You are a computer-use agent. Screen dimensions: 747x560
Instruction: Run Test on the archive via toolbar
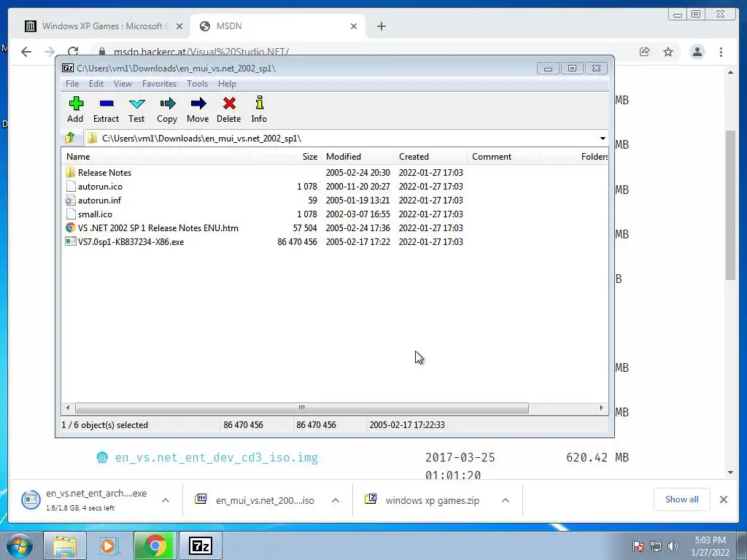pyautogui.click(x=136, y=110)
